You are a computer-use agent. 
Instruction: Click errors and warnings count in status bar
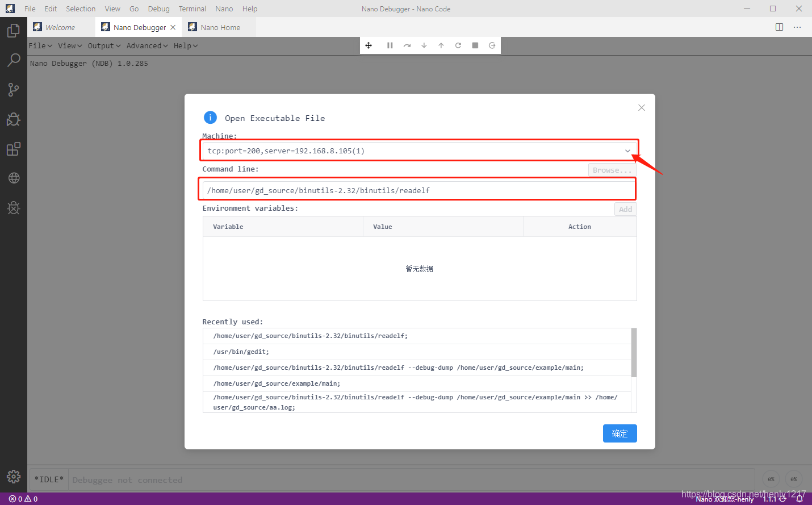point(23,499)
